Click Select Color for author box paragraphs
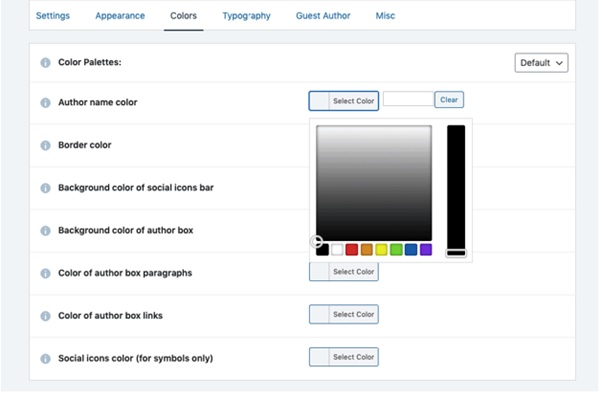This screenshot has height=398, width=602. tap(344, 271)
